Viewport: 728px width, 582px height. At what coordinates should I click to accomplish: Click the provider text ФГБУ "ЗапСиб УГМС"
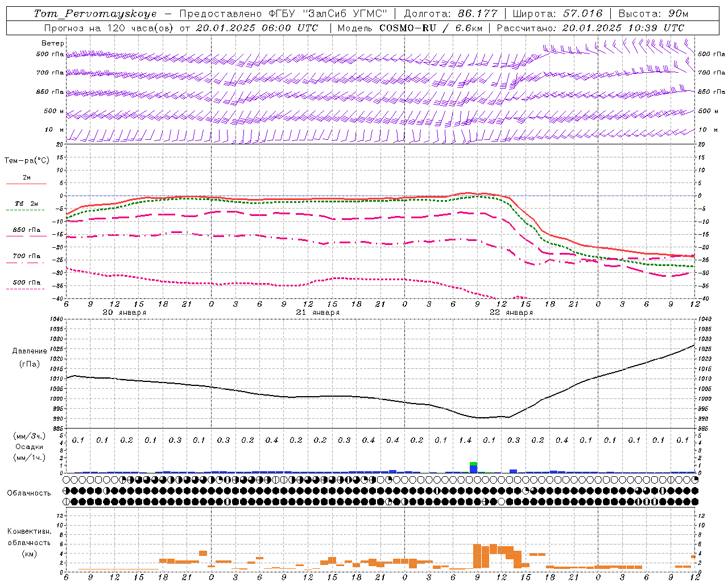pos(328,14)
